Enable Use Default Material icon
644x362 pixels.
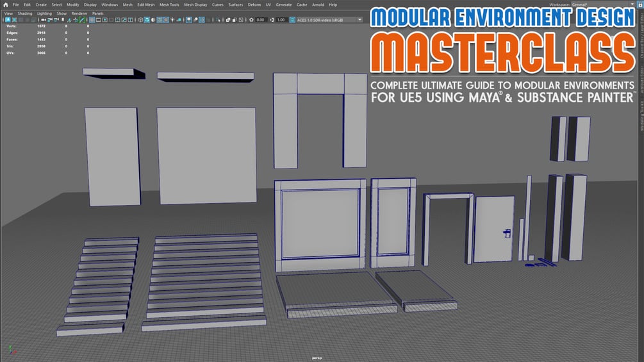(153, 20)
